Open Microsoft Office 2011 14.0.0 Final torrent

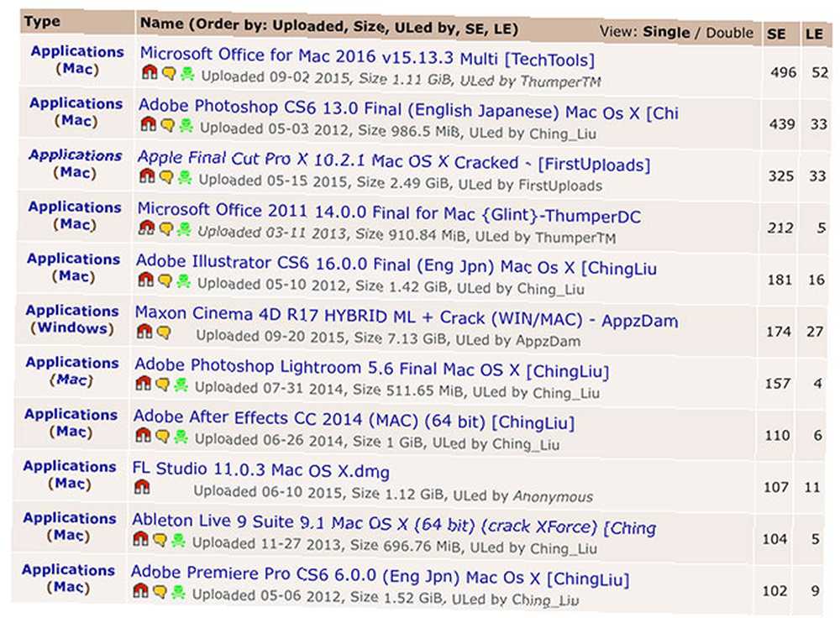pyautogui.click(x=388, y=212)
